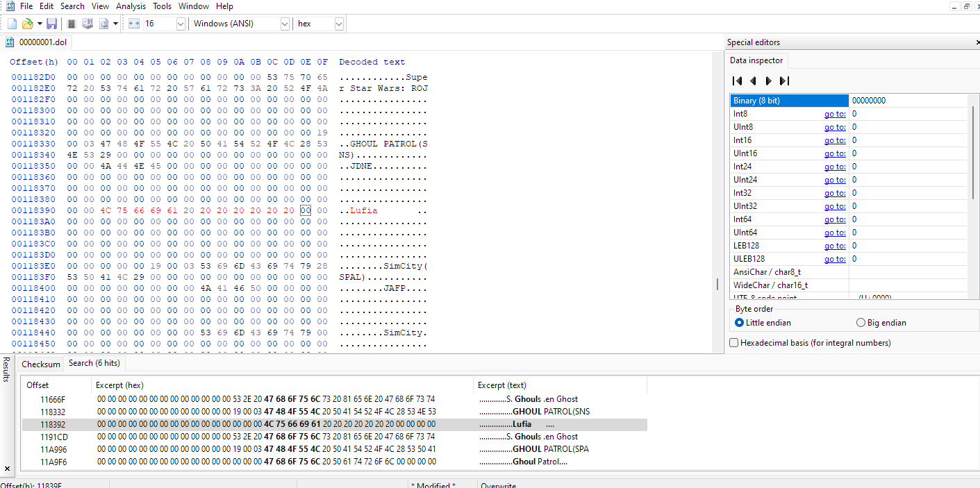Click the file icon on 00000001.dol tab
Screen dimensions: 980x488
click(10, 42)
